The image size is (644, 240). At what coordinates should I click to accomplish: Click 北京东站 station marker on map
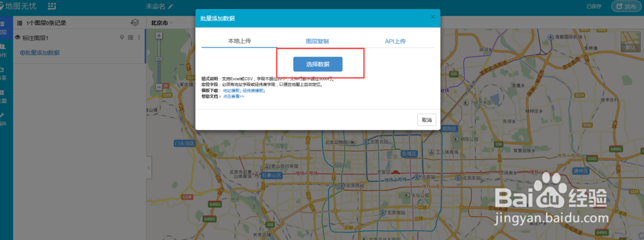(459, 178)
